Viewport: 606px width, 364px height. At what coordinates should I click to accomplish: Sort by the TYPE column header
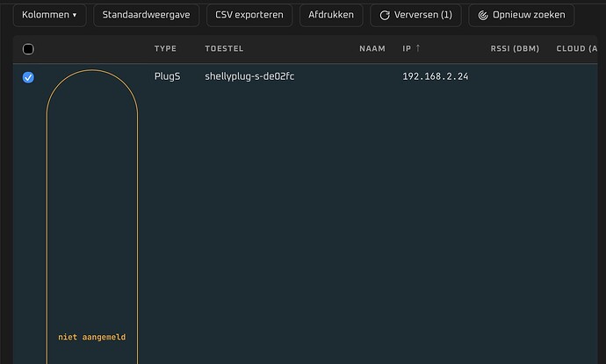[165, 48]
